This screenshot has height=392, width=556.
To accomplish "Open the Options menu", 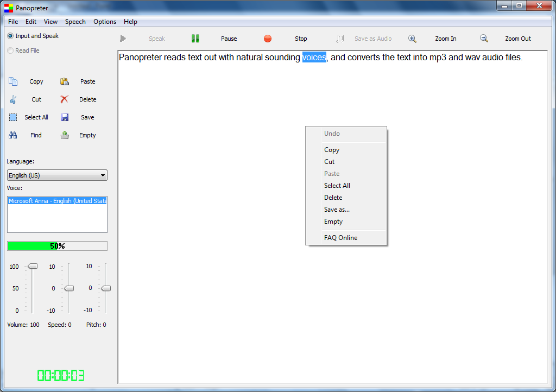I will 105,22.
